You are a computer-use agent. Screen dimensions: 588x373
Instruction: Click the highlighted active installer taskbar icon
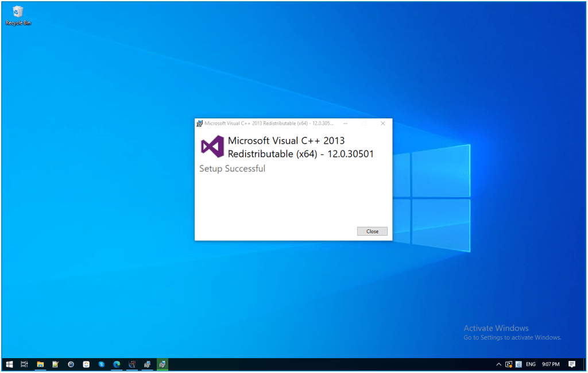tap(162, 364)
